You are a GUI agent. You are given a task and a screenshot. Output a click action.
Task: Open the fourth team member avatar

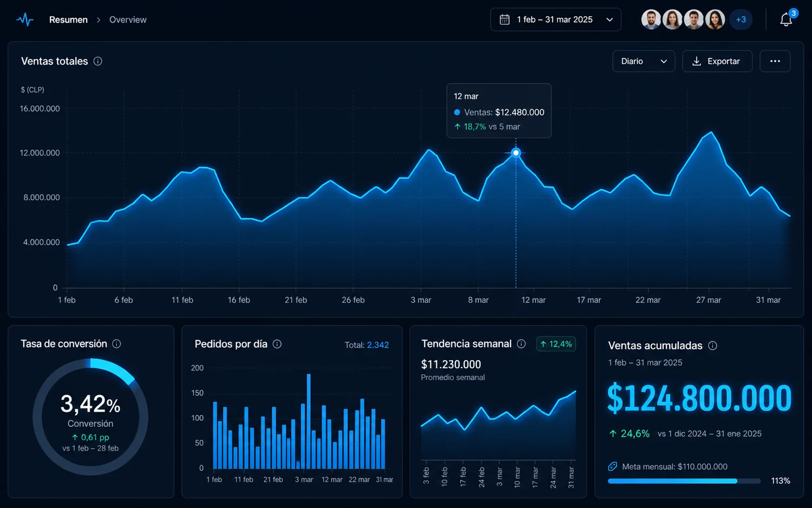coord(715,19)
